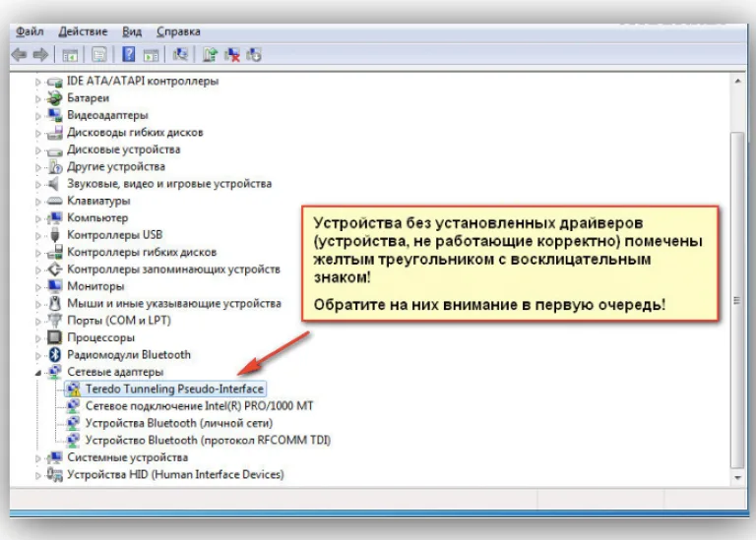The width and height of the screenshot is (756, 540).
Task: Open the Справка menu
Action: [178, 31]
